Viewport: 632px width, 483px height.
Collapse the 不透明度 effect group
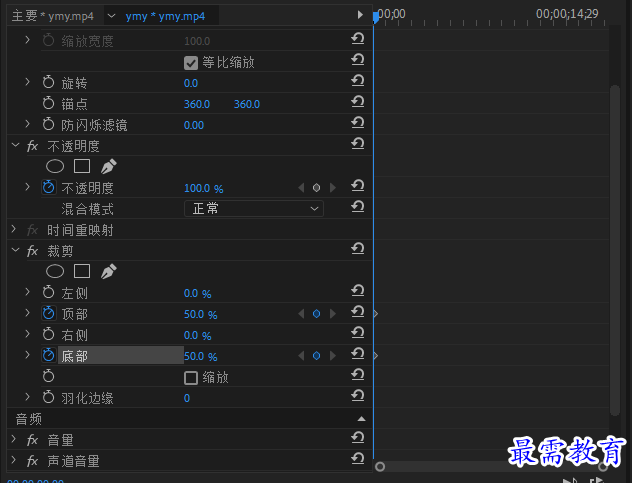point(15,145)
